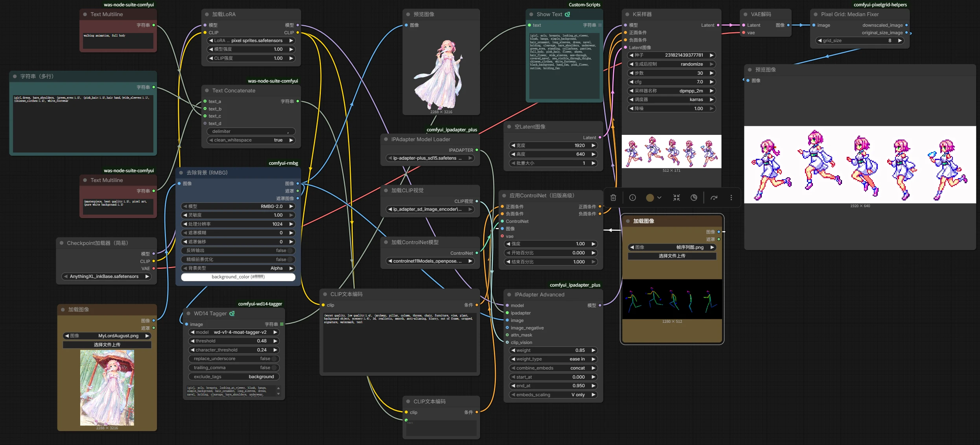Open the LoRA pixel sprites.safetensors selector
Viewport: 980px width, 445px height.
[x=251, y=40]
